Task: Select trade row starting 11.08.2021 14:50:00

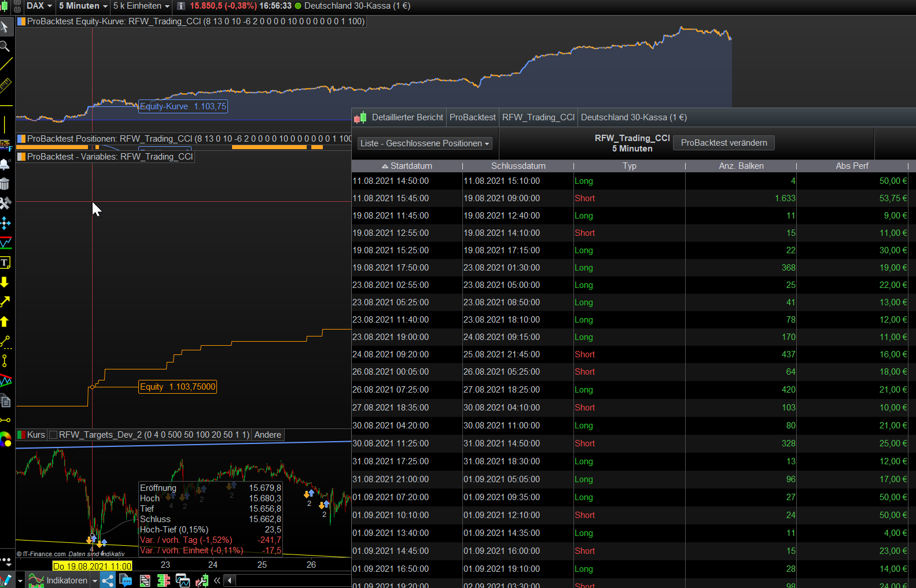Action: (631, 181)
